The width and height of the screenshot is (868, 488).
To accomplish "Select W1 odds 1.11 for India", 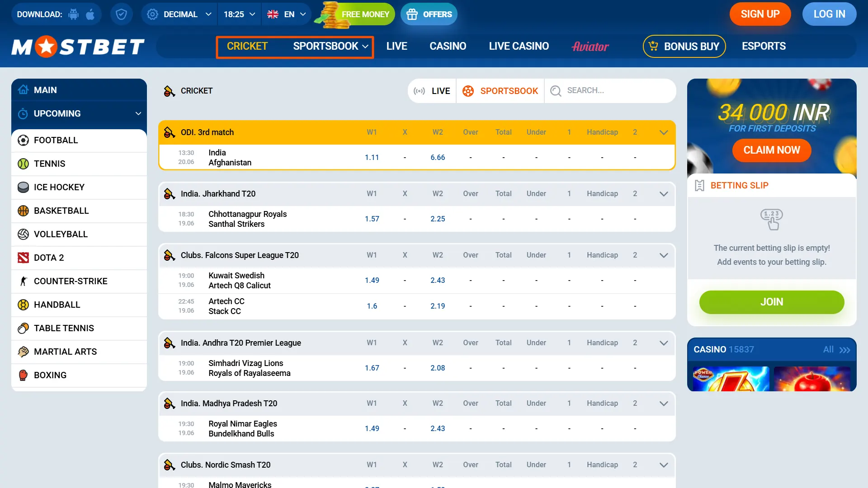I will coord(372,158).
